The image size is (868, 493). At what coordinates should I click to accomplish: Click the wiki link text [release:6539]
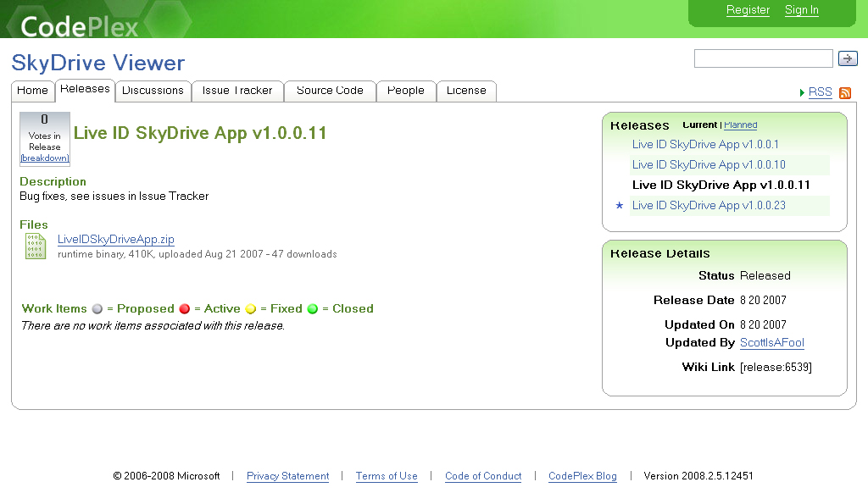[x=776, y=368]
